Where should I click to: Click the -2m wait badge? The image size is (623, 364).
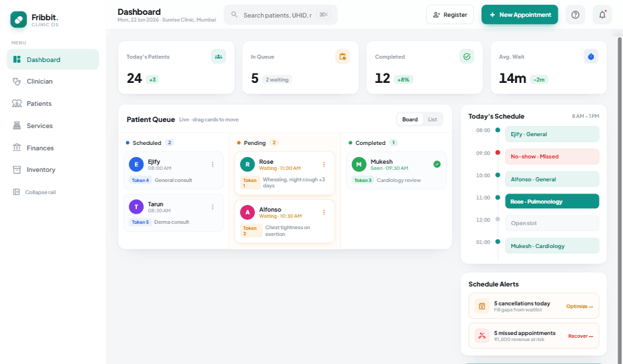tap(539, 80)
